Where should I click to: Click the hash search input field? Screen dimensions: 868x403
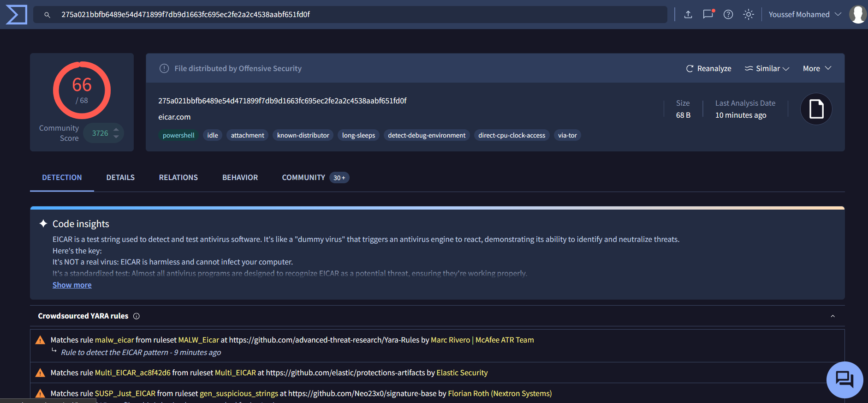coord(351,14)
